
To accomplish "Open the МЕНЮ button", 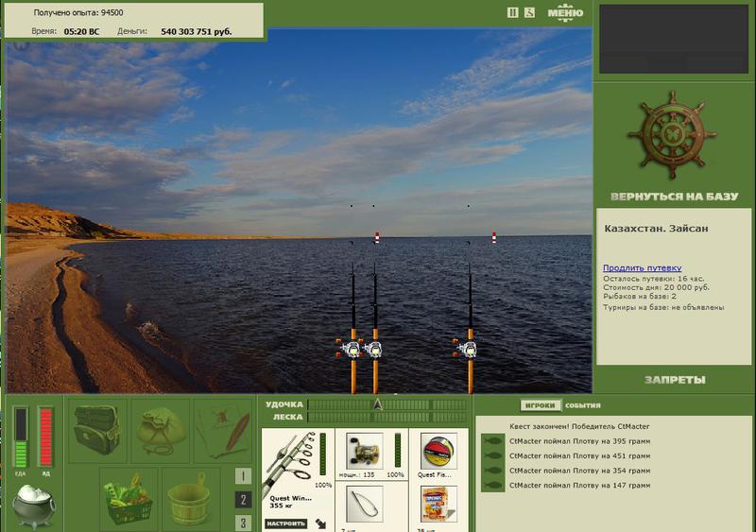I will pyautogui.click(x=565, y=13).
